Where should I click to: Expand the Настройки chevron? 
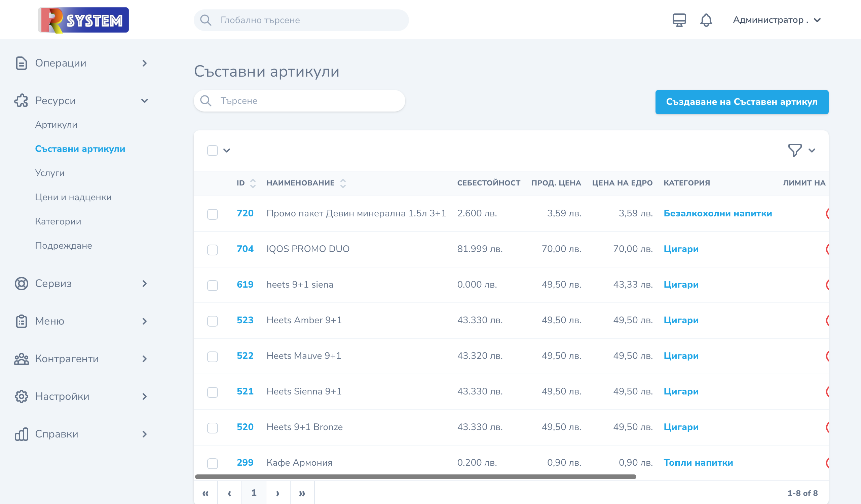point(145,396)
